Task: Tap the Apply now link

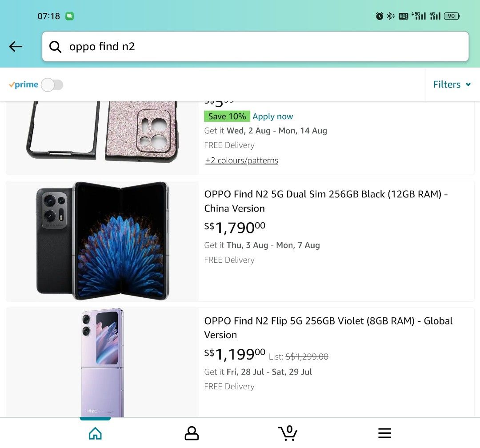Action: 272,116
